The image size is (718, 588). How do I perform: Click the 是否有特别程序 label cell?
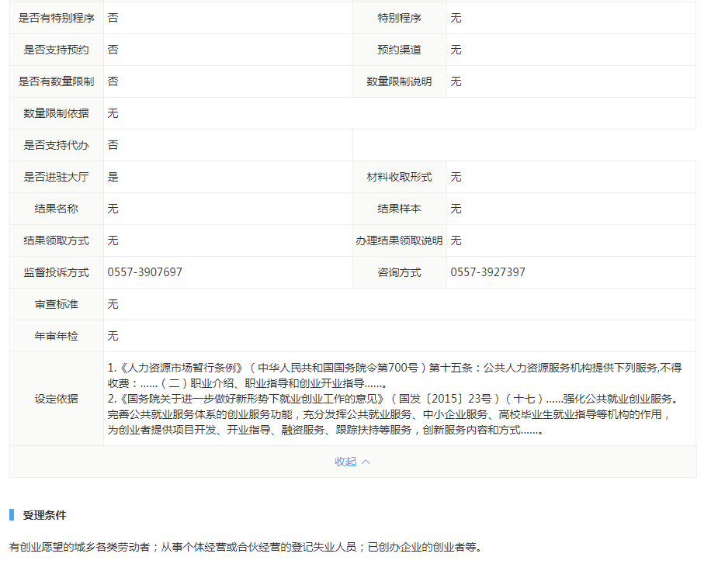56,18
